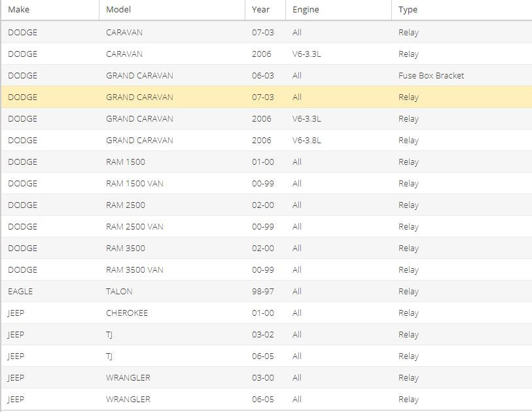Select the RAM 2500 02-00 row
Image resolution: width=532 pixels, height=412 pixels.
click(267, 205)
